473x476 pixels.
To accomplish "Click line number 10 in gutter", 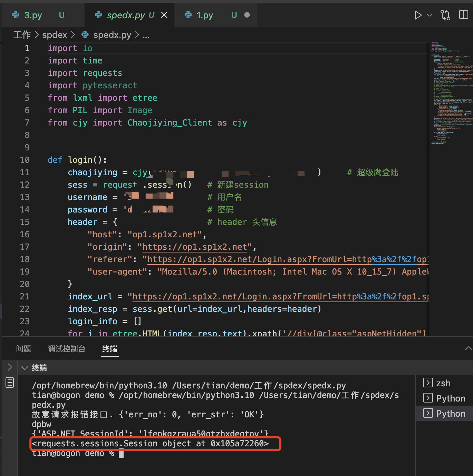I will [x=25, y=160].
